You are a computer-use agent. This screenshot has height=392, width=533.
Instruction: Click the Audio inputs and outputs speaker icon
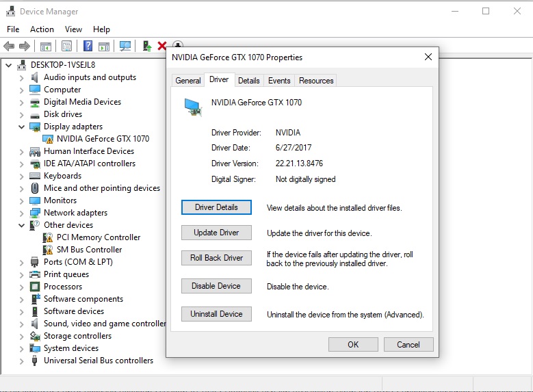point(35,77)
